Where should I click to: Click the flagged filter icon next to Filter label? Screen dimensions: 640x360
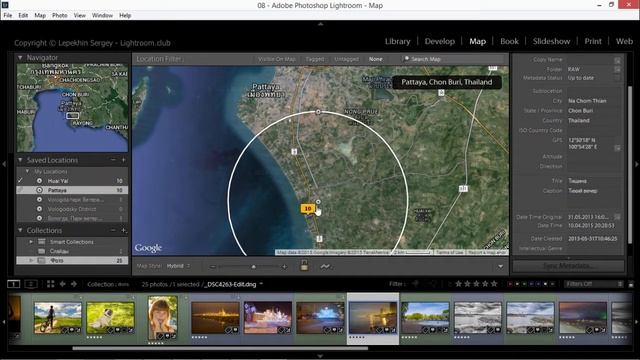coord(415,284)
